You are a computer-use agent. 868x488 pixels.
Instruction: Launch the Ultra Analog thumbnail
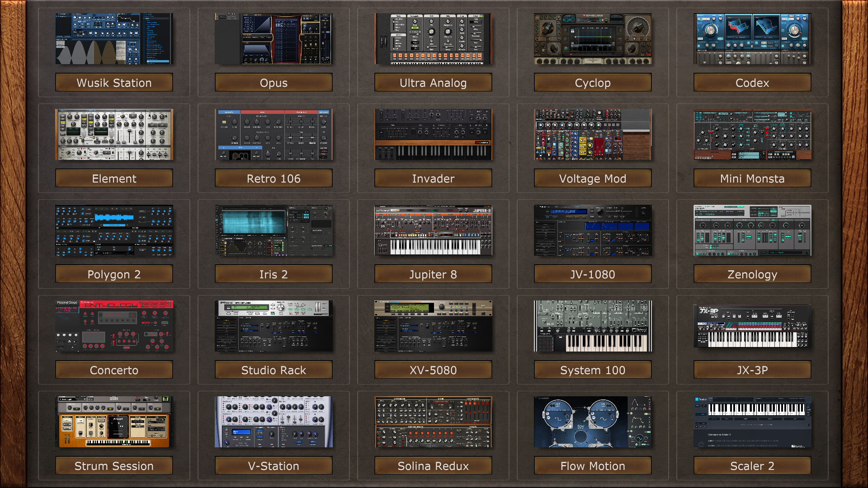(x=433, y=39)
